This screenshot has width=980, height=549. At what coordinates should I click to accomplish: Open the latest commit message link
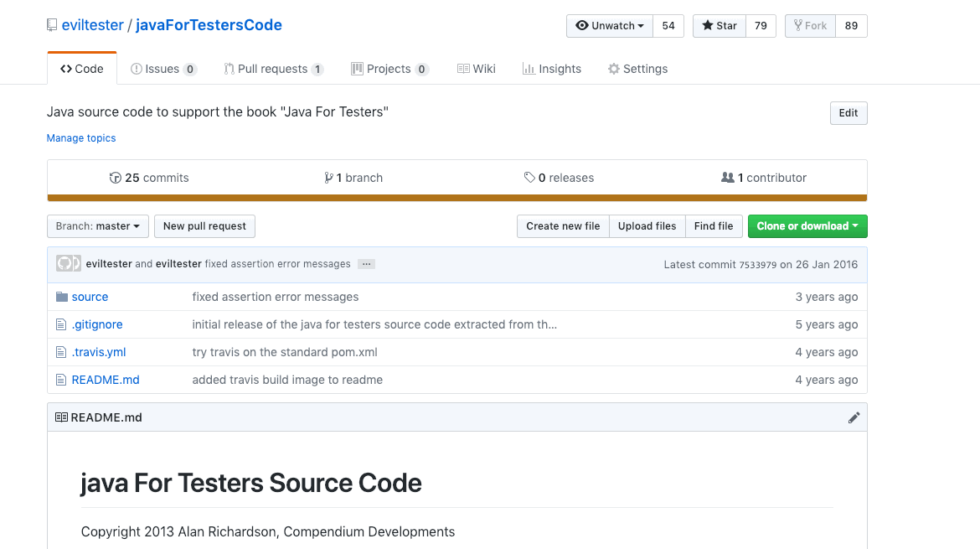(277, 264)
